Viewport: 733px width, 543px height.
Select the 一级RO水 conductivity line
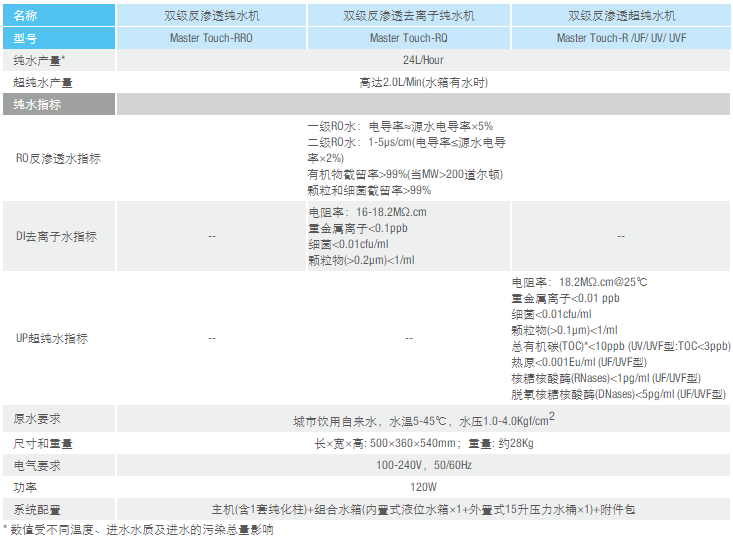pyautogui.click(x=400, y=126)
